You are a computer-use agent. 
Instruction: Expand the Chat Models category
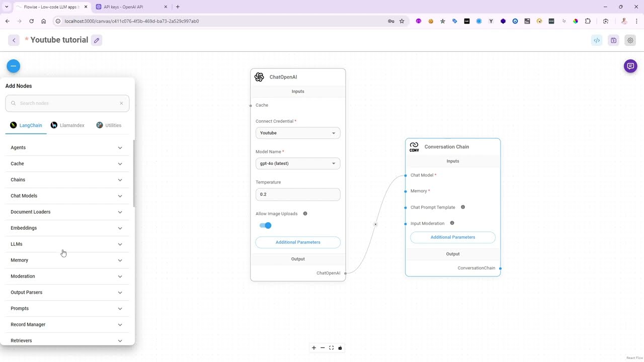point(67,196)
